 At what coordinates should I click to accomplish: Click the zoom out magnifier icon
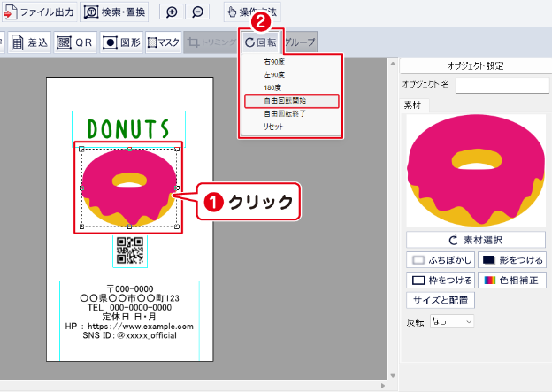click(197, 12)
